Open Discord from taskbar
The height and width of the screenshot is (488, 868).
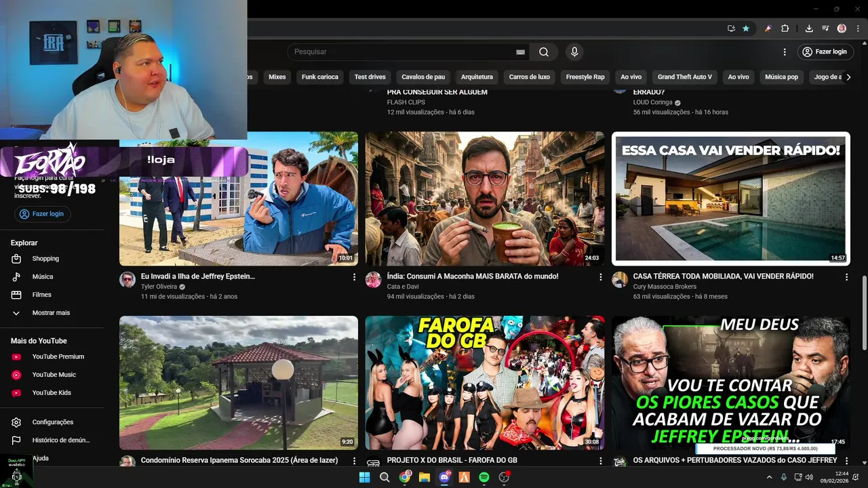pos(445,477)
